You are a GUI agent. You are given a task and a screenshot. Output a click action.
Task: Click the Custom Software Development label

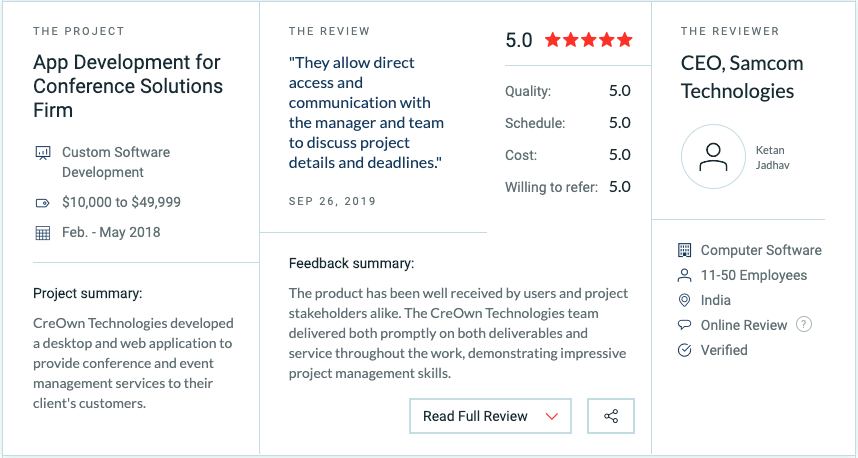[116, 162]
